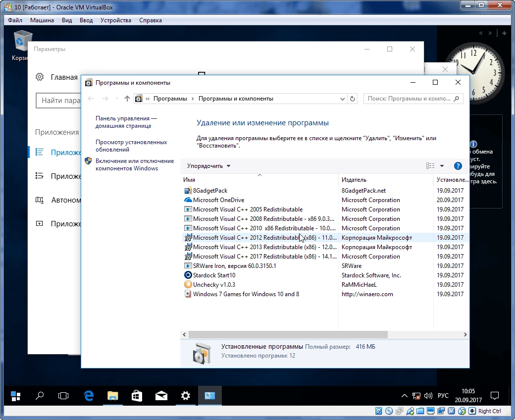Screen dimensions: 515x420
Task: Click the Control Panel taskbar icon
Action: [x=210, y=396]
